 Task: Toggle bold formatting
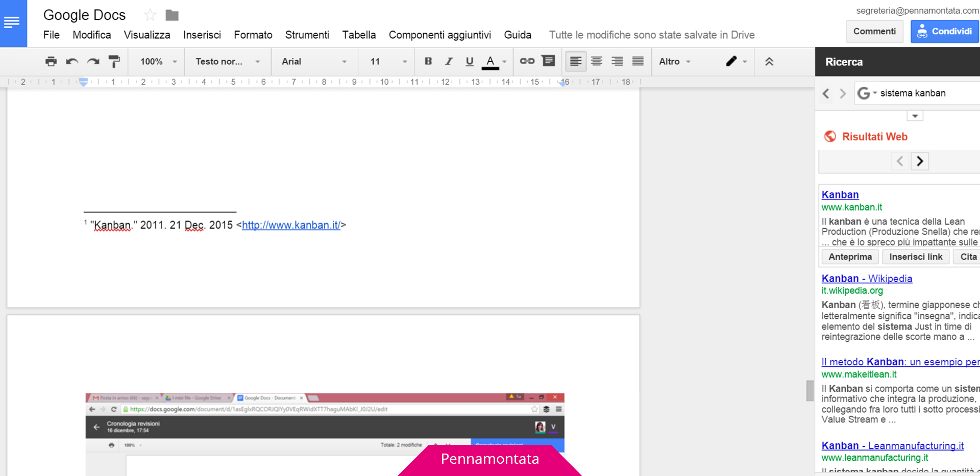pyautogui.click(x=428, y=61)
